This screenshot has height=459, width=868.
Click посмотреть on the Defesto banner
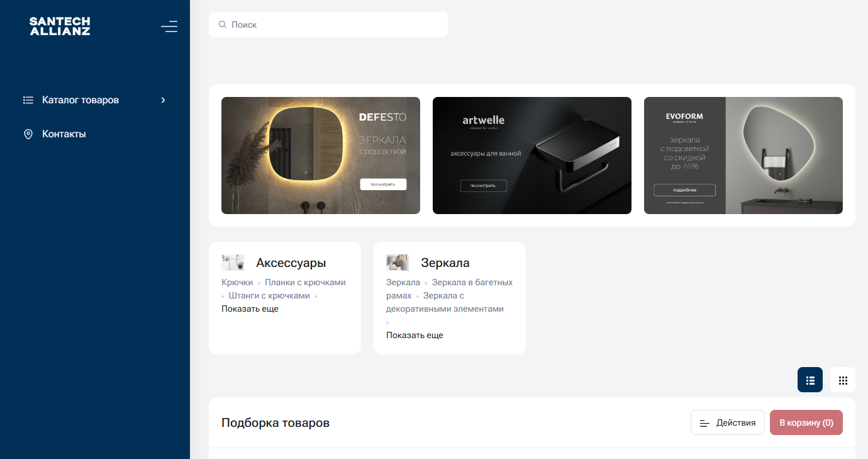383,184
